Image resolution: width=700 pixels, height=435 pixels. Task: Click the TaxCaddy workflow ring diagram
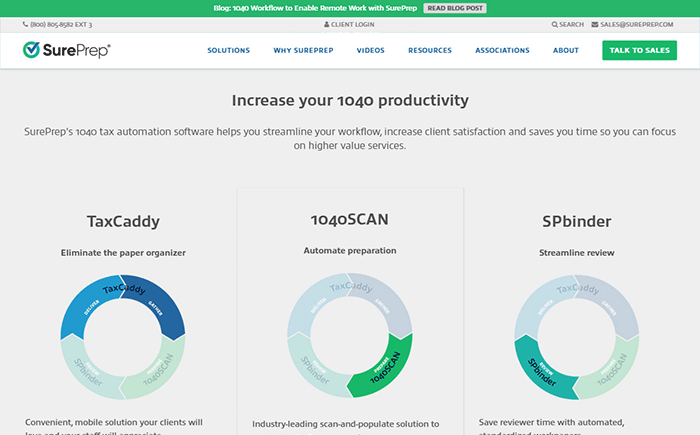(123, 337)
